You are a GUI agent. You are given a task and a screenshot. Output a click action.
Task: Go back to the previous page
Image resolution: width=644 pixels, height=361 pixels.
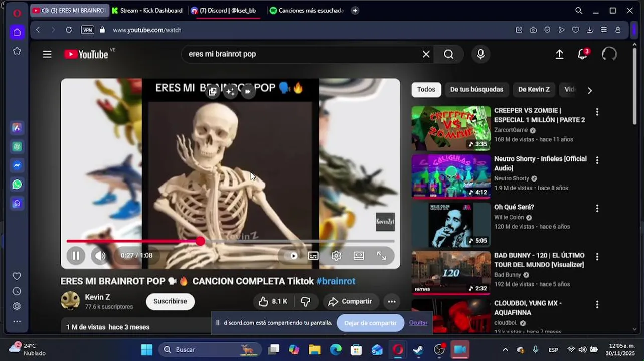[x=38, y=30]
